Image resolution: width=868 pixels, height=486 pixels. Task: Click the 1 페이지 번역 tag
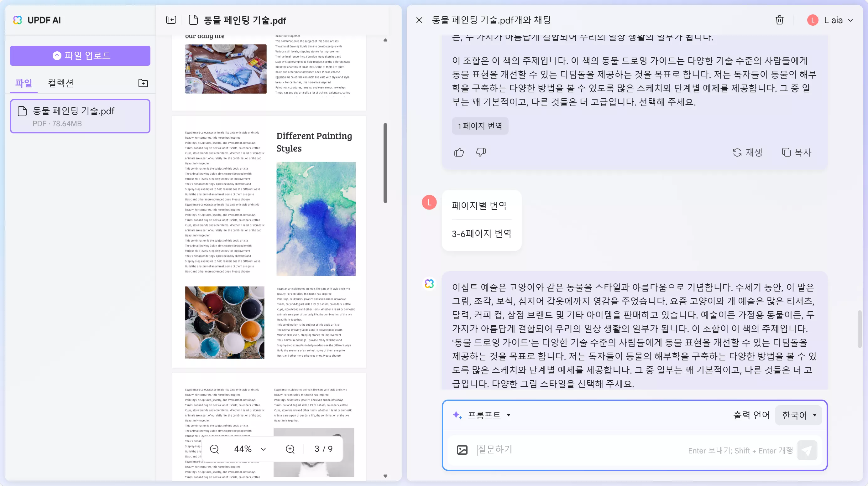tap(480, 126)
